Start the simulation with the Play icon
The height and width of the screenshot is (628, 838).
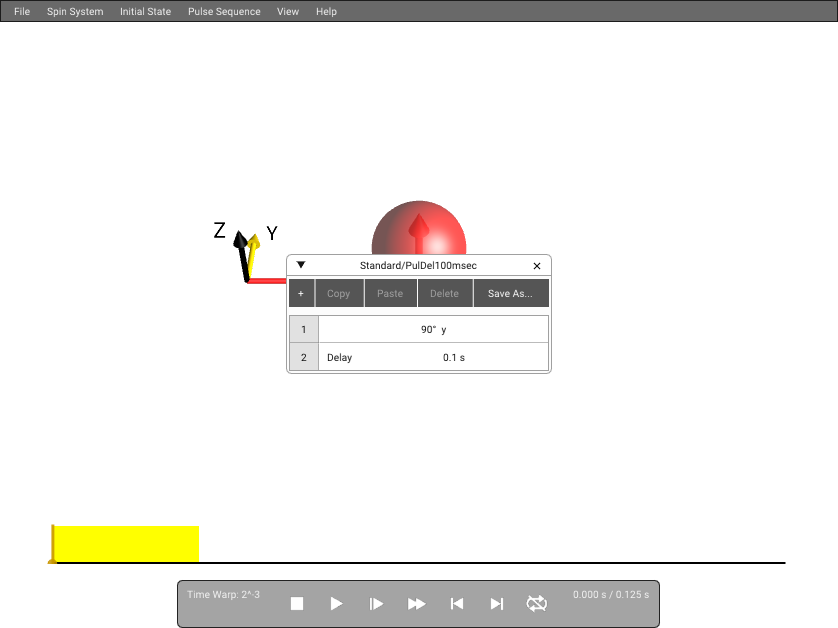click(336, 603)
